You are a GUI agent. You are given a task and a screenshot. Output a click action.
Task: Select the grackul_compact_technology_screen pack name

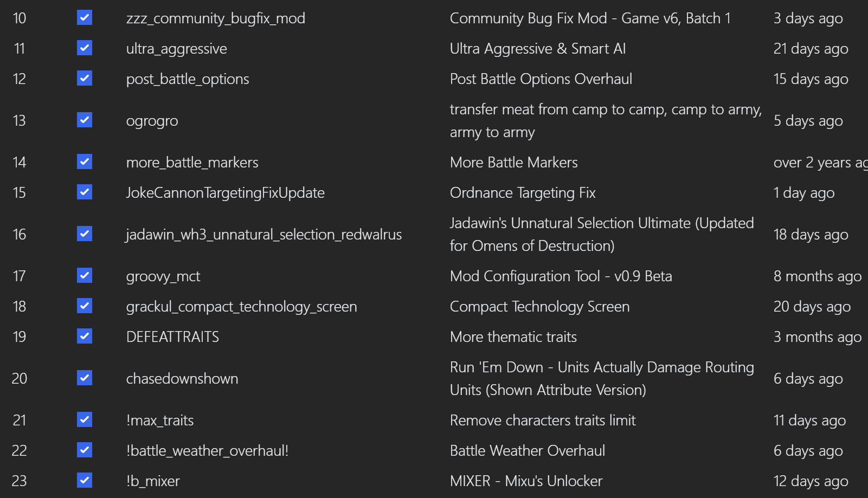tap(241, 307)
